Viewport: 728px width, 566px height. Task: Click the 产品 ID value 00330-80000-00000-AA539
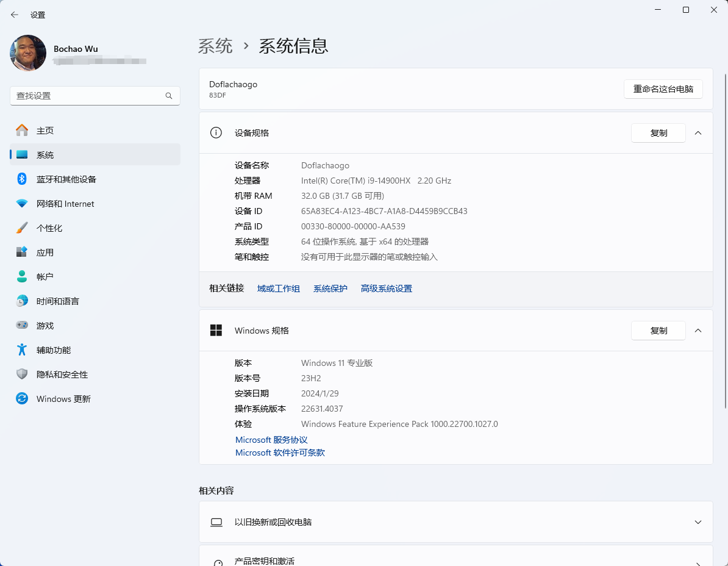pyautogui.click(x=353, y=227)
